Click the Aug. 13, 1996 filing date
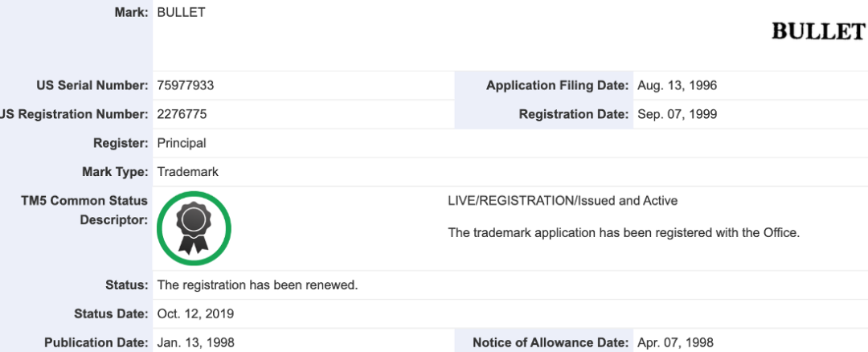Image resolution: width=868 pixels, height=352 pixels. (677, 86)
